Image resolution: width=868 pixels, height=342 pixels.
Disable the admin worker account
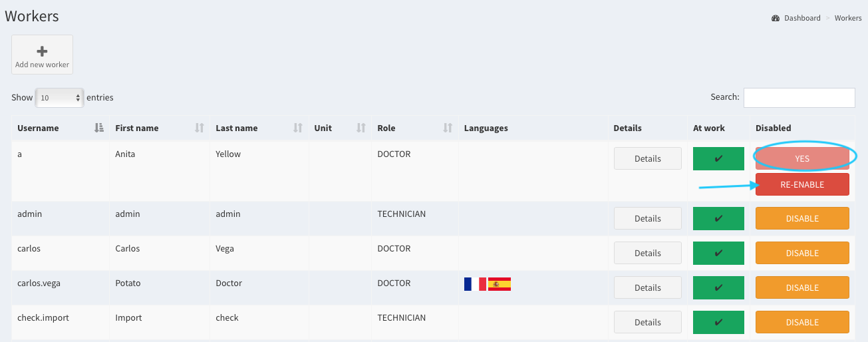(x=802, y=219)
